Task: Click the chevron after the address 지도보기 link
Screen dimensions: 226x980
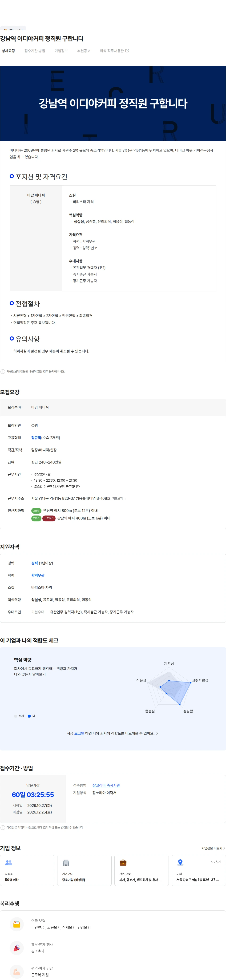Action: [x=125, y=498]
